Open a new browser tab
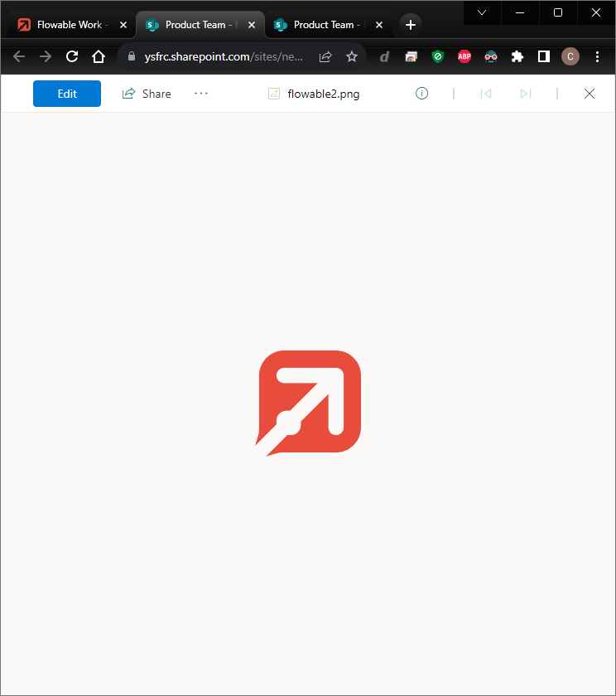The image size is (616, 696). click(x=411, y=25)
